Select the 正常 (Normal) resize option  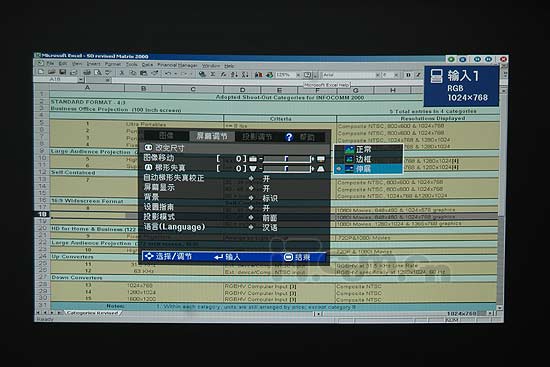pyautogui.click(x=368, y=149)
